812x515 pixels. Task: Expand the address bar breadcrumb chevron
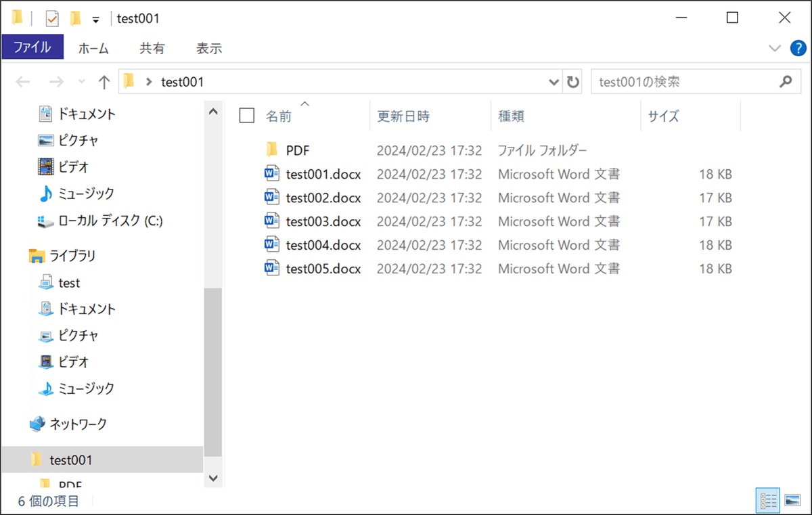pyautogui.click(x=148, y=82)
